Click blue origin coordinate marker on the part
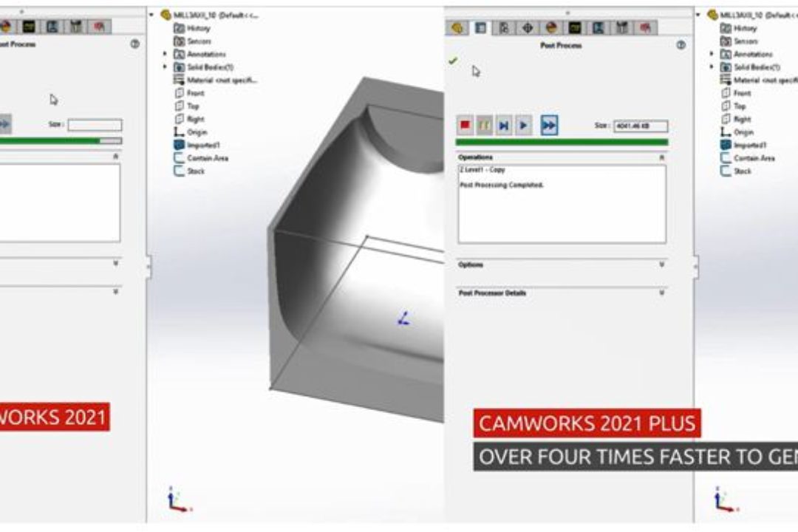 point(403,318)
